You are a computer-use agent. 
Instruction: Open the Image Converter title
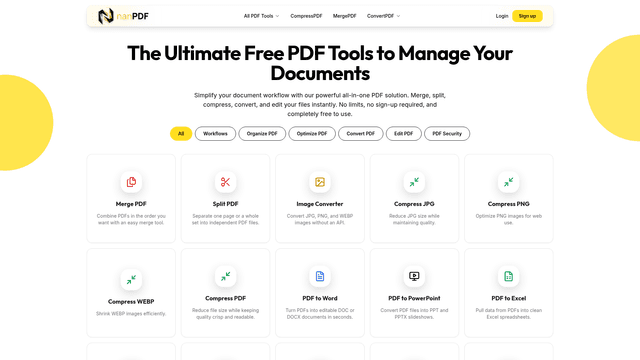pyautogui.click(x=320, y=204)
